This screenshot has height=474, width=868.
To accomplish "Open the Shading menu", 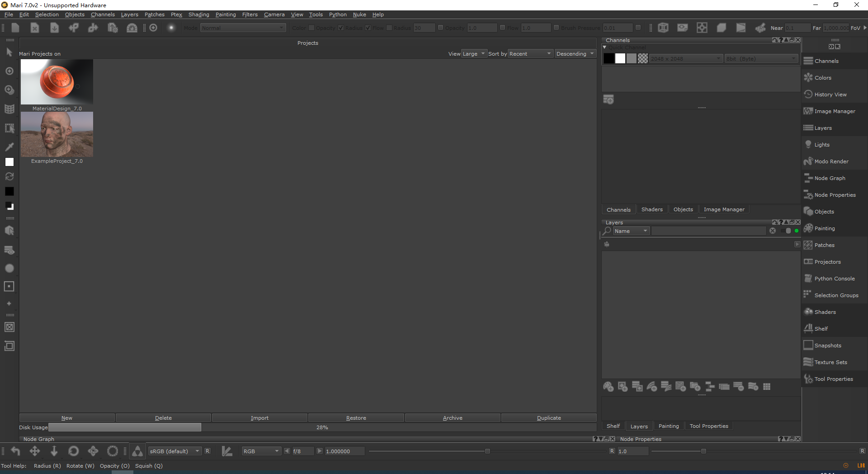I will point(198,14).
